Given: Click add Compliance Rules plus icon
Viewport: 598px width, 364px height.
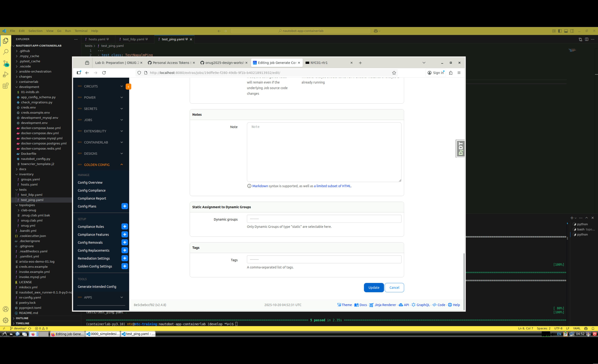Looking at the screenshot, I should pos(124,226).
